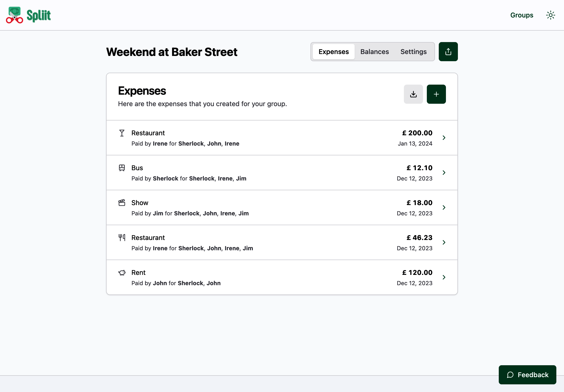Click the fork and knife Restaurant icon
Viewport: 564px width, 392px height.
(x=122, y=238)
